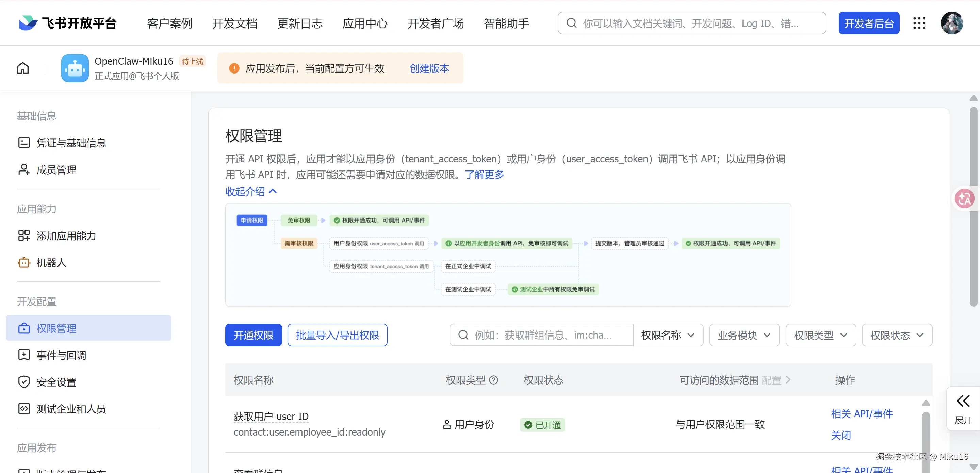Image resolution: width=980 pixels, height=473 pixels.
Task: Open the 权限名称 search type dropdown
Action: tap(668, 335)
